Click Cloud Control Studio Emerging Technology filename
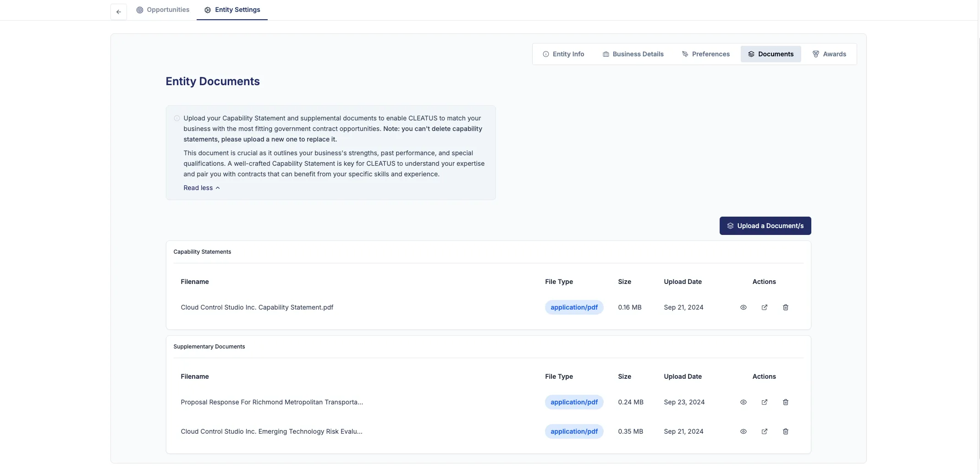 click(271, 431)
